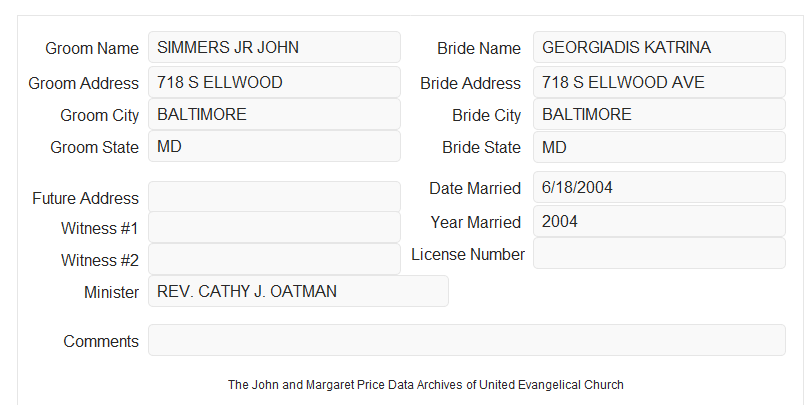This screenshot has width=805, height=405.
Task: Click the empty Future Address field
Action: tap(274, 197)
